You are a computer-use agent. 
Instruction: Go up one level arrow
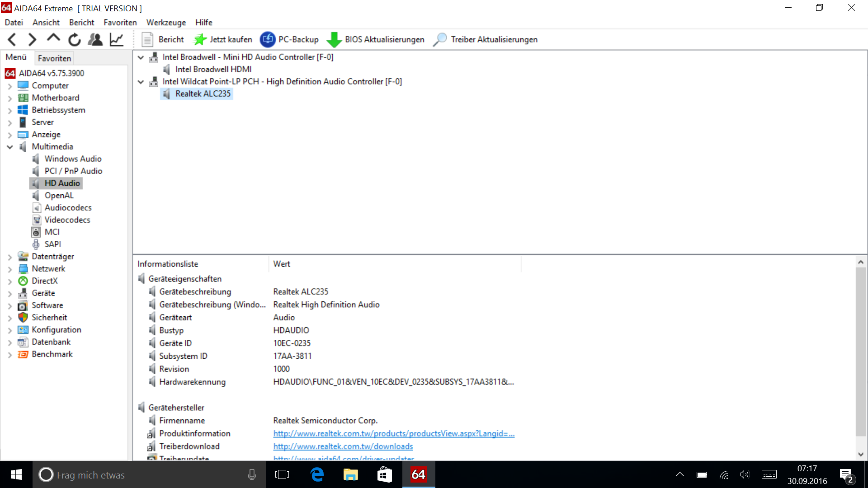coord(53,39)
